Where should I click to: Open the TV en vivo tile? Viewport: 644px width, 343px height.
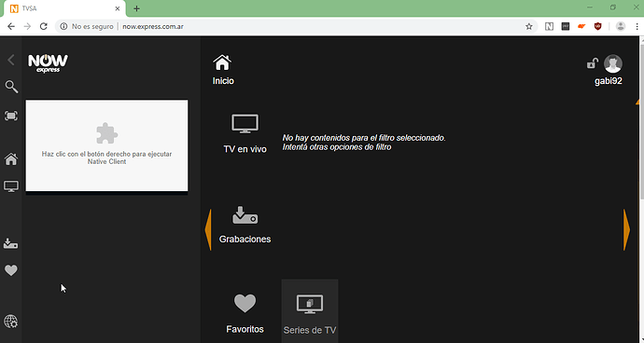pos(245,134)
